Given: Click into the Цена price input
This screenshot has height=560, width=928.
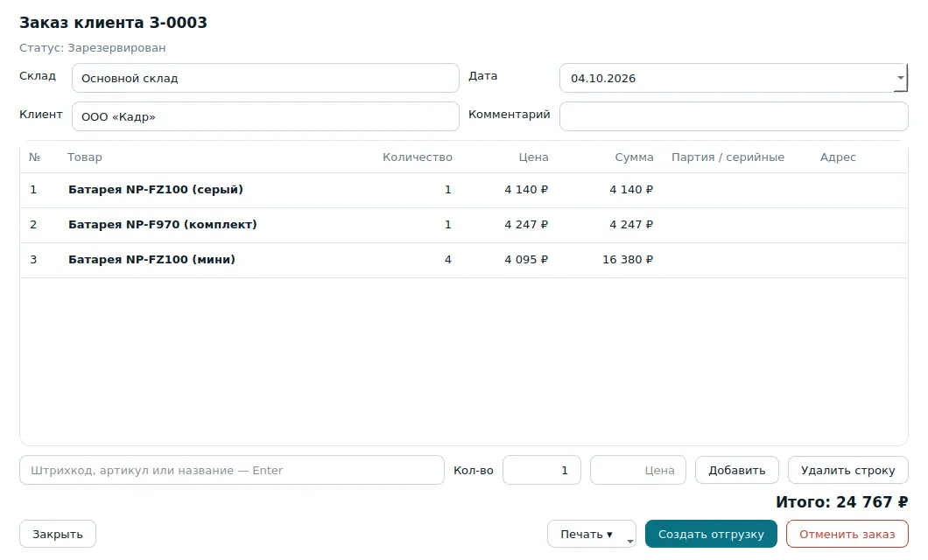Looking at the screenshot, I should pyautogui.click(x=638, y=470).
